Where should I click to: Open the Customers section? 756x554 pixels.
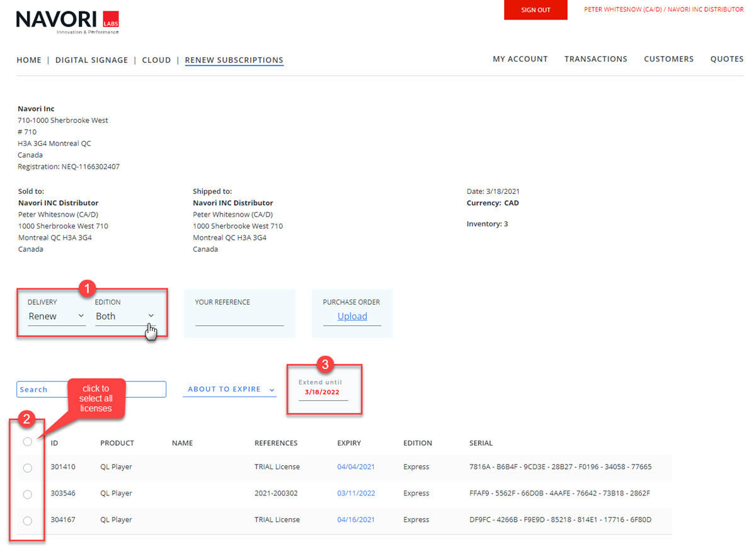[x=668, y=59]
